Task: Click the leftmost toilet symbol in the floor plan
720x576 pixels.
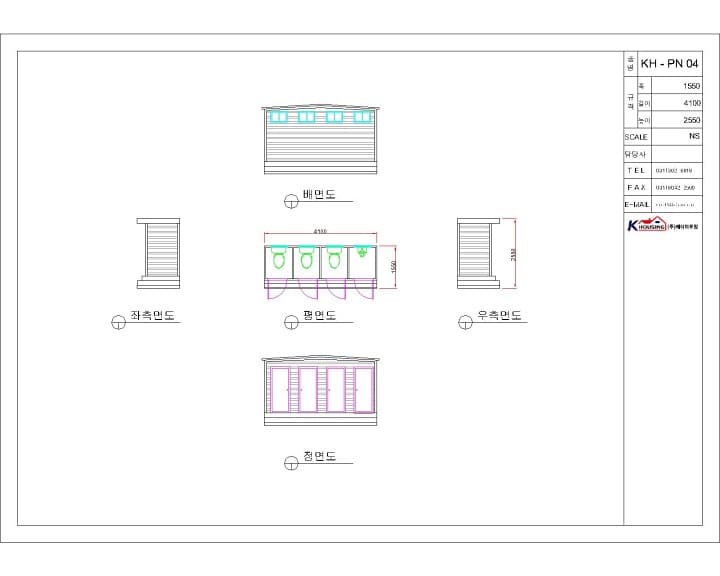Action: pos(278,257)
